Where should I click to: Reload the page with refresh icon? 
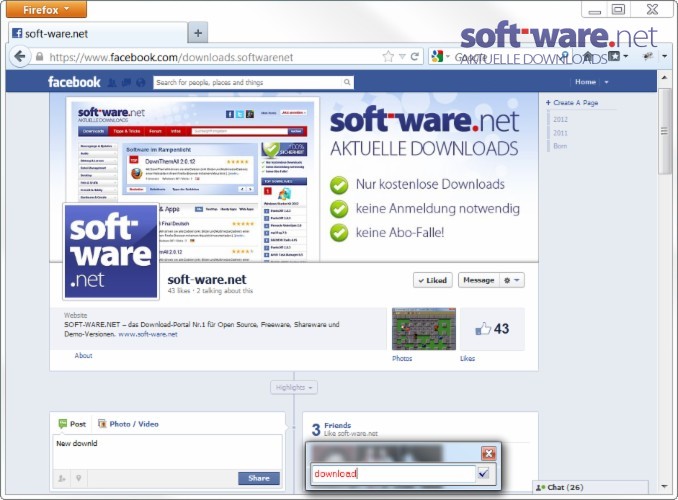coord(415,57)
